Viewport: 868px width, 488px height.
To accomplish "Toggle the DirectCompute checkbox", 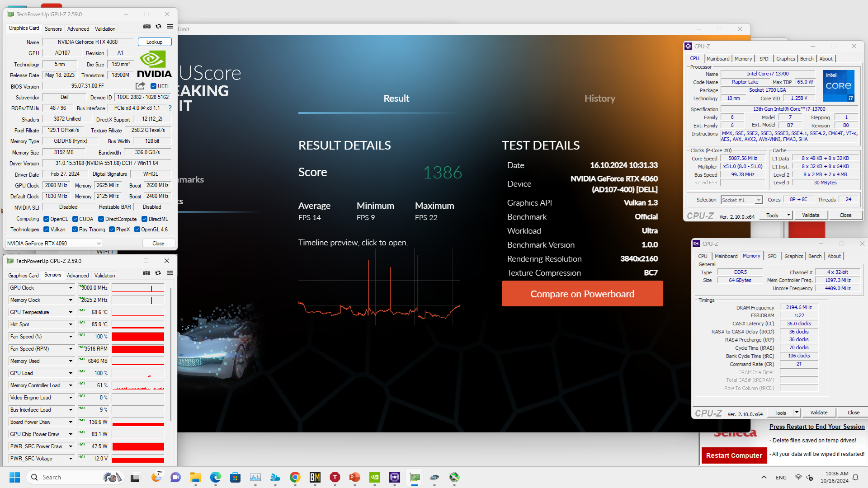I will point(101,219).
